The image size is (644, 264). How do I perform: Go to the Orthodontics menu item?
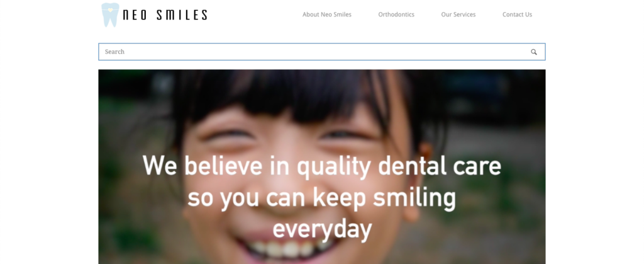pyautogui.click(x=396, y=14)
